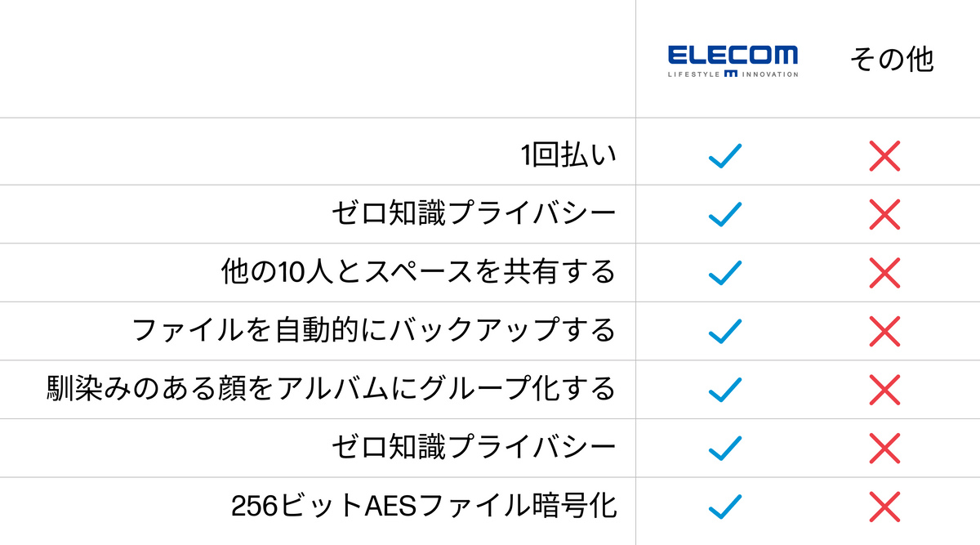Click the red cross directly below その他
This screenshot has height=545, width=980.
click(884, 156)
